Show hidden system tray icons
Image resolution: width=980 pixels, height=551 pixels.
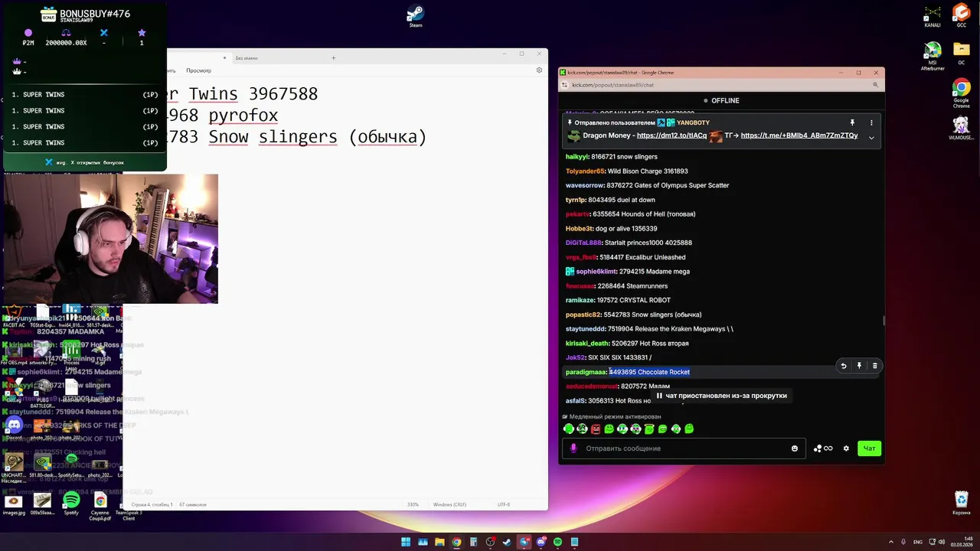890,542
